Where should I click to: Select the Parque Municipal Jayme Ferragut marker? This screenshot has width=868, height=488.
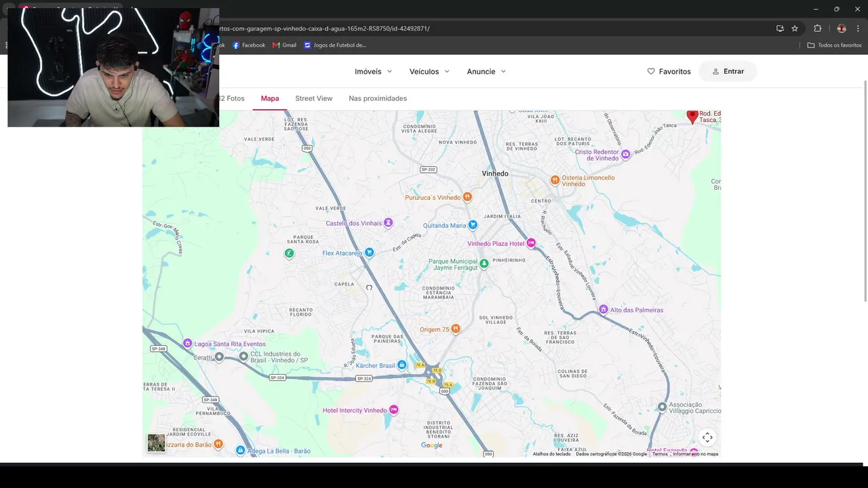pos(484,264)
